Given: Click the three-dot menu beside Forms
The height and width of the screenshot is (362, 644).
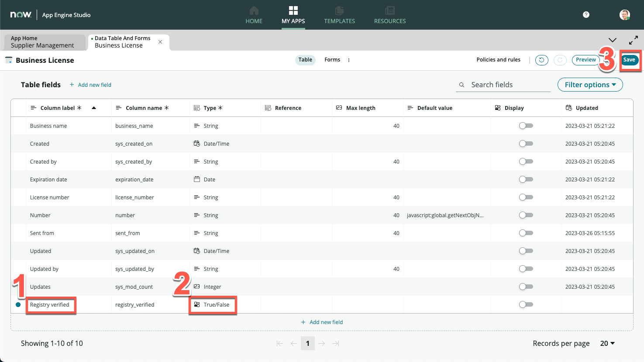Looking at the screenshot, I should 349,60.
